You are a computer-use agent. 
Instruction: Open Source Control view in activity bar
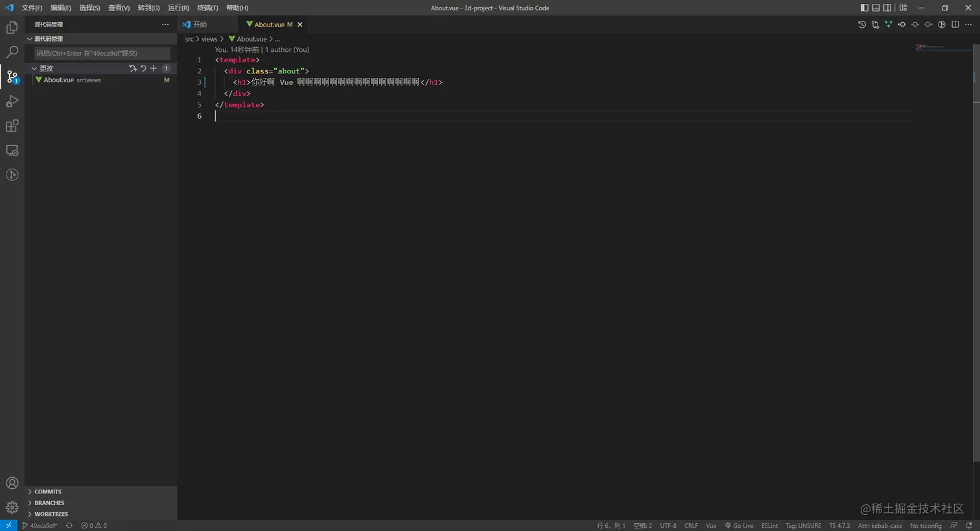click(12, 77)
